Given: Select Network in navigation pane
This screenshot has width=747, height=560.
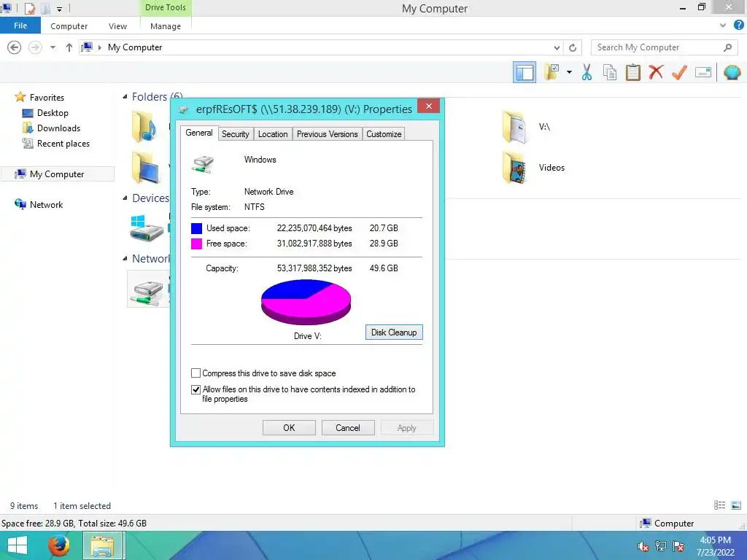Looking at the screenshot, I should 46,205.
